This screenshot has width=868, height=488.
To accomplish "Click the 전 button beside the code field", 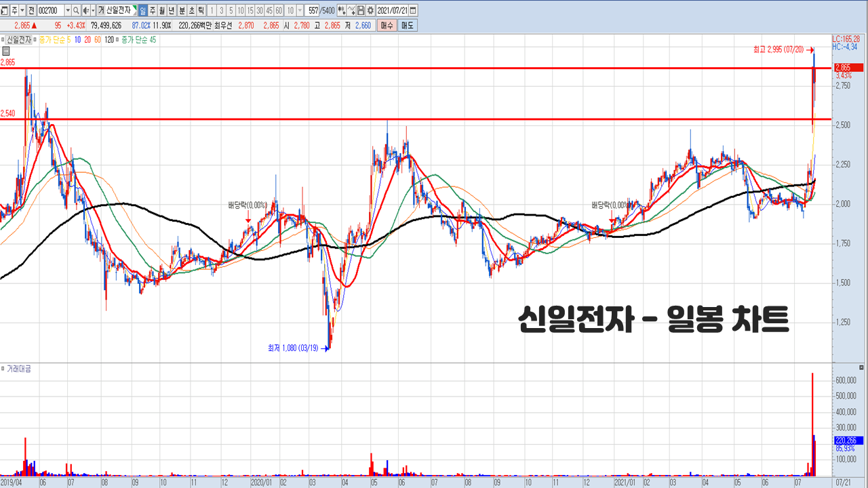I will pos(31,10).
